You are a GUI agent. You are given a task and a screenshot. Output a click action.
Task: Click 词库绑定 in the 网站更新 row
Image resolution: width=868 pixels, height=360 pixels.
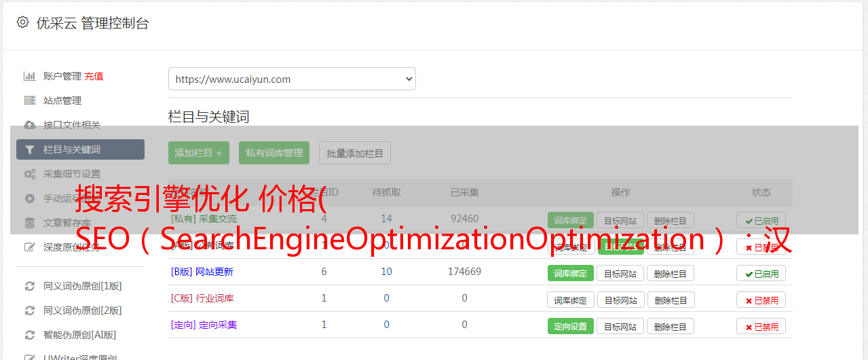pyautogui.click(x=571, y=273)
